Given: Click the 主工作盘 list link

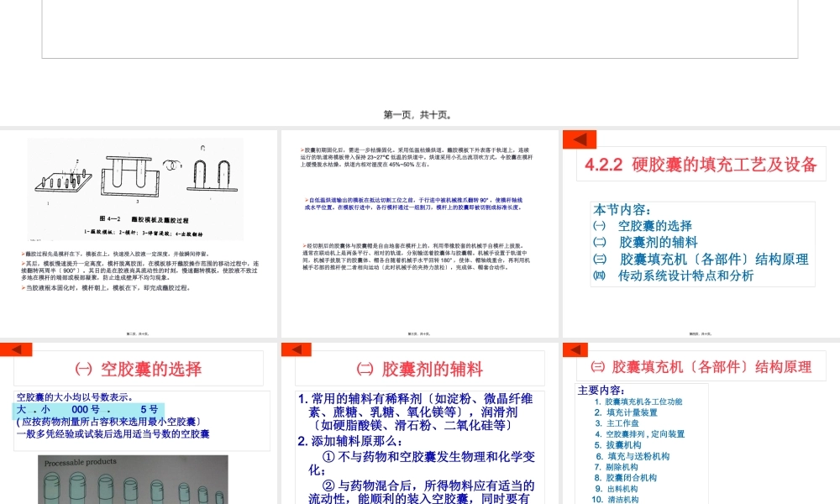Looking at the screenshot, I should click(622, 423).
